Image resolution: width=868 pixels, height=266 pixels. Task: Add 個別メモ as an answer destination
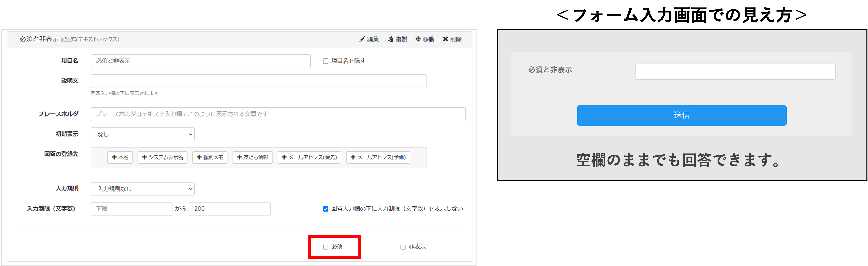210,157
